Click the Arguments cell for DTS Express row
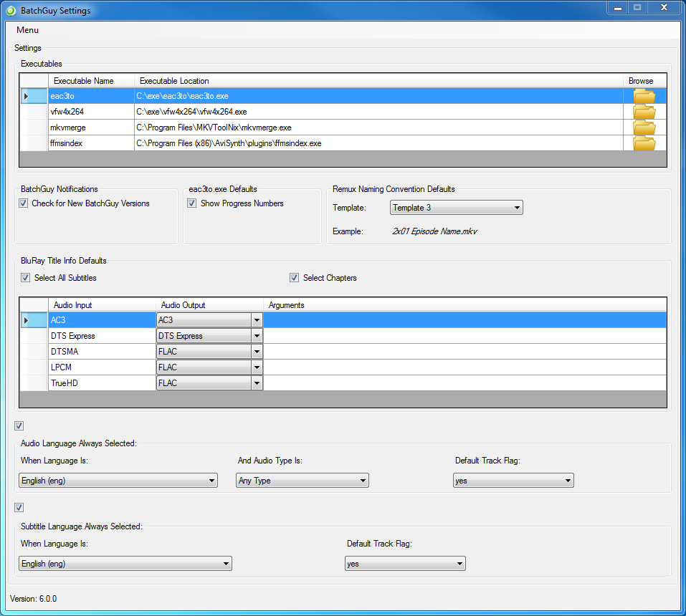 465,336
